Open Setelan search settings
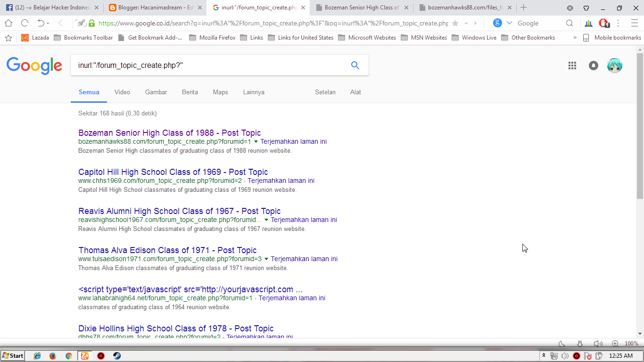Viewport: 644px width, 362px height. point(325,92)
